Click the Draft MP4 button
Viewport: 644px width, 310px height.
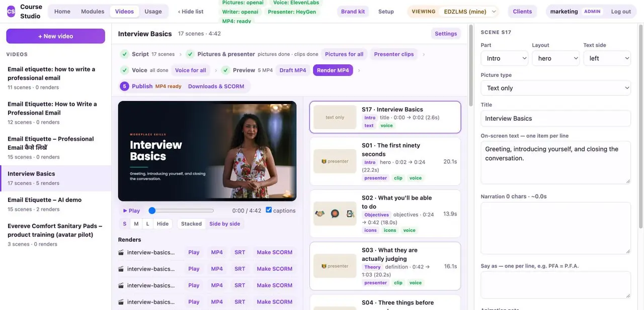point(293,70)
